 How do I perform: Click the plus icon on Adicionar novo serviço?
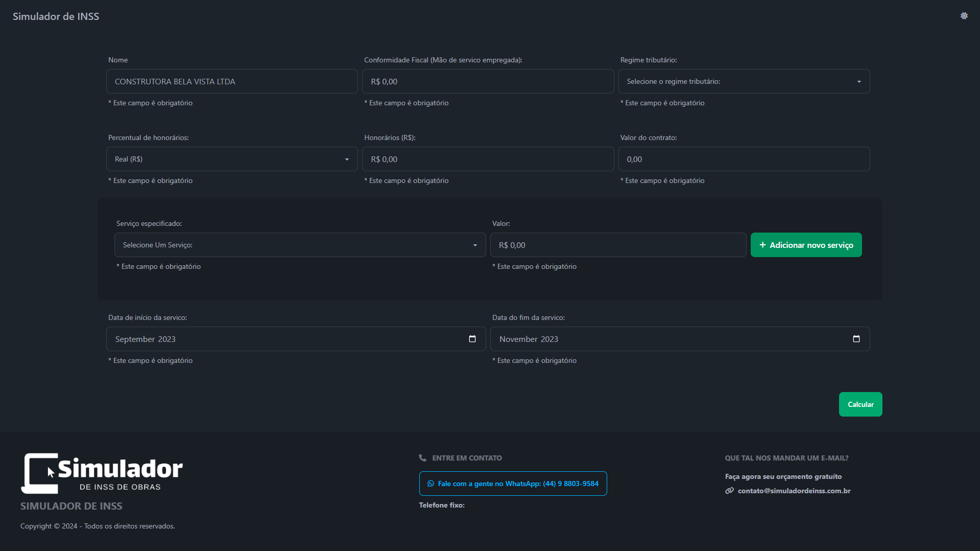762,245
